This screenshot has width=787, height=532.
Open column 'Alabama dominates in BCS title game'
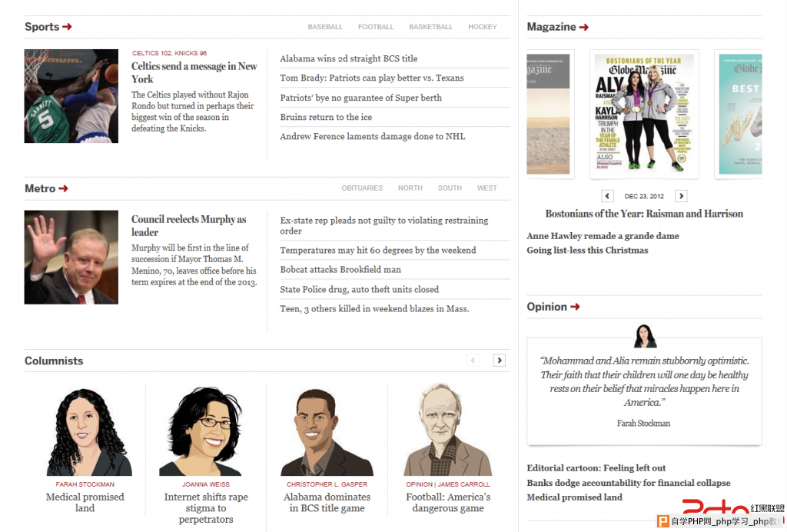pos(327,502)
